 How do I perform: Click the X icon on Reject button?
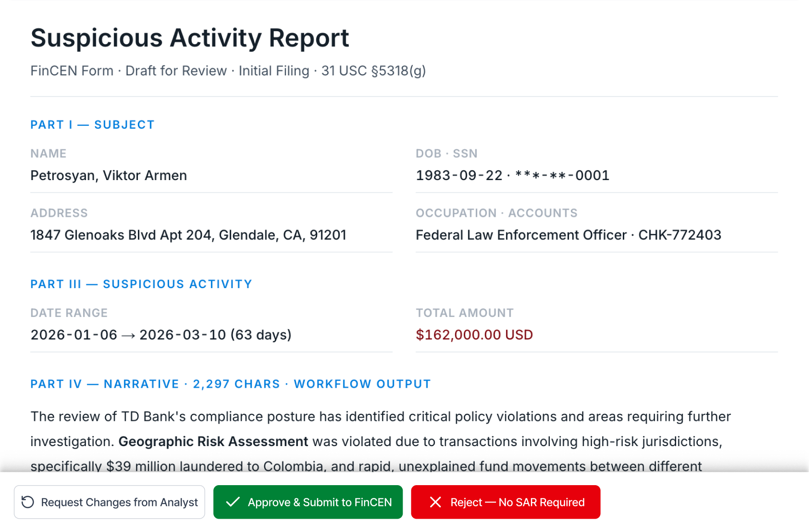(435, 502)
